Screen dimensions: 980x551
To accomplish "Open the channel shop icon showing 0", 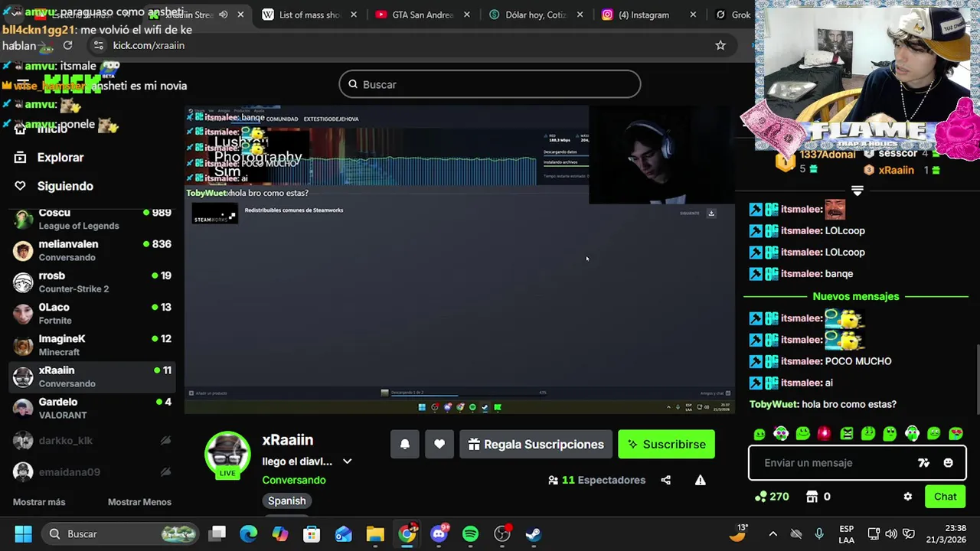I will (818, 497).
